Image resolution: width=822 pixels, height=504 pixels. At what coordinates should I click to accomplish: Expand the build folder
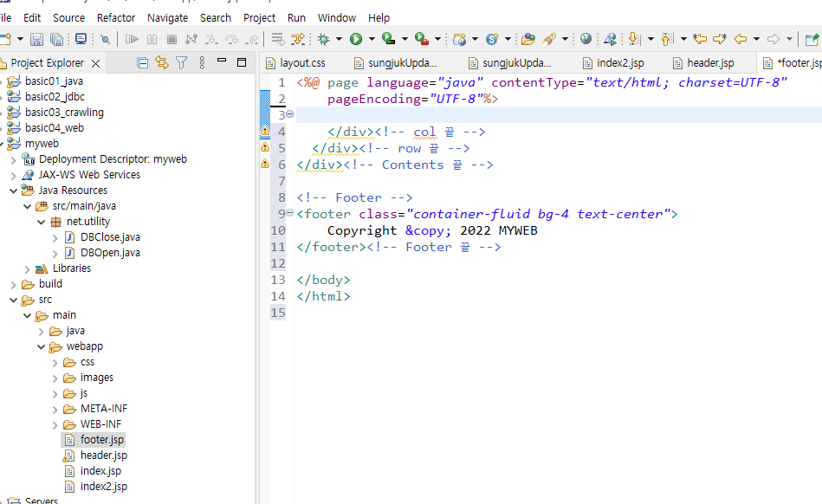tap(13, 285)
